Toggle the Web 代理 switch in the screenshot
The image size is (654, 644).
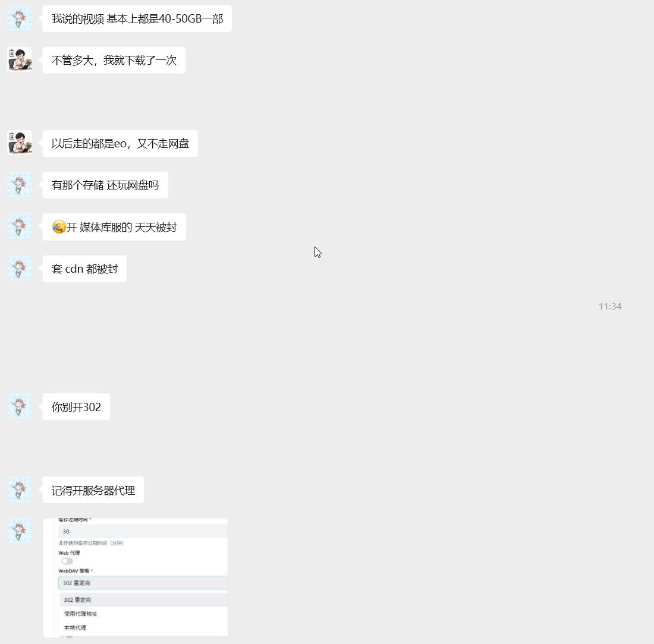67,561
